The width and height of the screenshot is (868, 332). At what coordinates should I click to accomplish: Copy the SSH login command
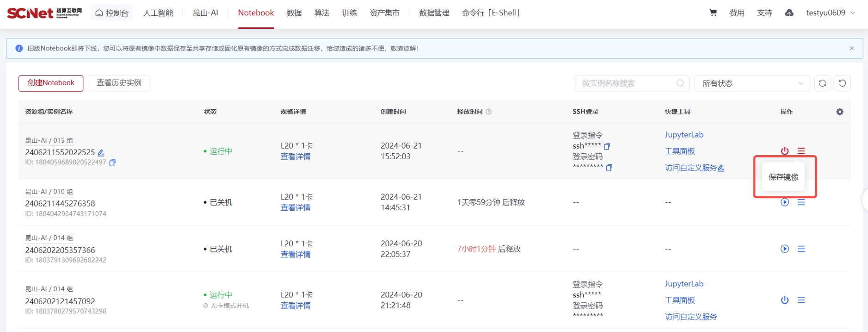tap(607, 146)
